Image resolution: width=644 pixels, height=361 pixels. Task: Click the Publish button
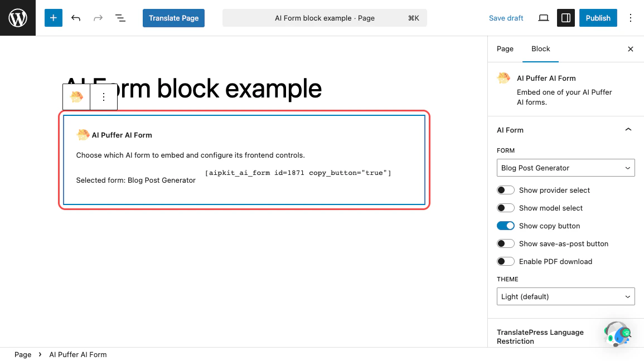pyautogui.click(x=598, y=17)
